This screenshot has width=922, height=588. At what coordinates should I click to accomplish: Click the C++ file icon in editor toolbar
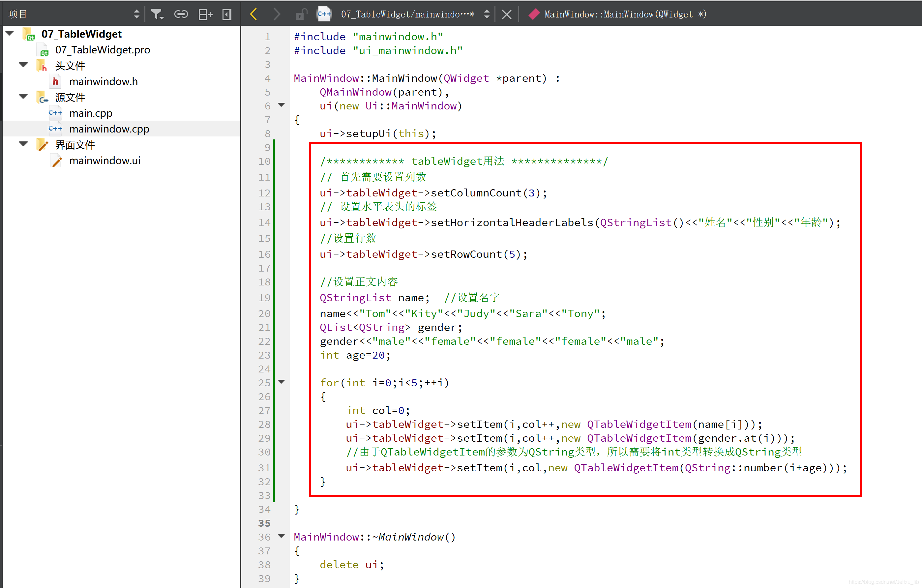pos(324,14)
